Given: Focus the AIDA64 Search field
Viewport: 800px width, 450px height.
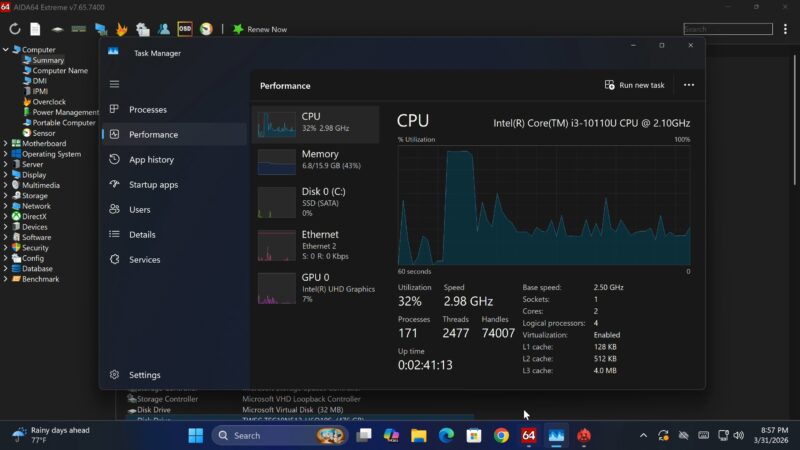Looking at the screenshot, I should pyautogui.click(x=728, y=29).
